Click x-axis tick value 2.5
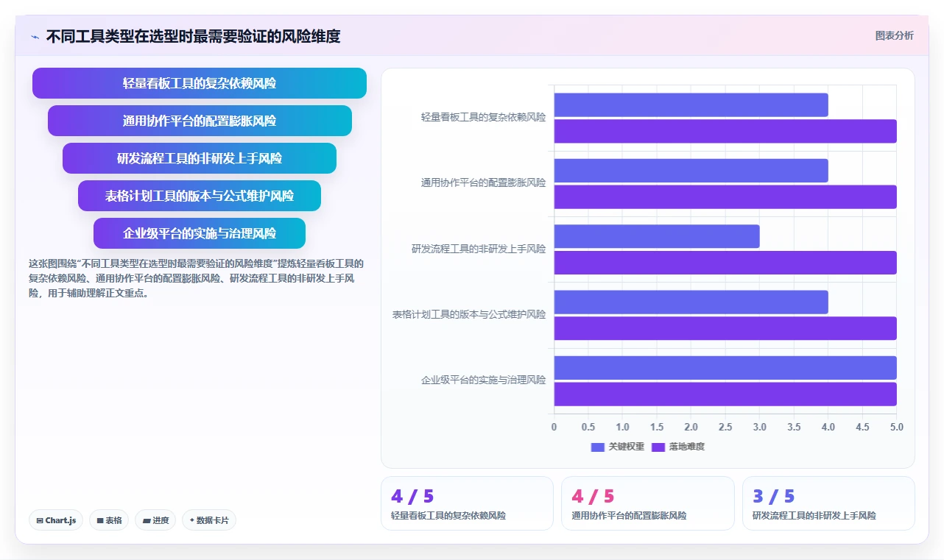The image size is (944, 560). (x=725, y=427)
